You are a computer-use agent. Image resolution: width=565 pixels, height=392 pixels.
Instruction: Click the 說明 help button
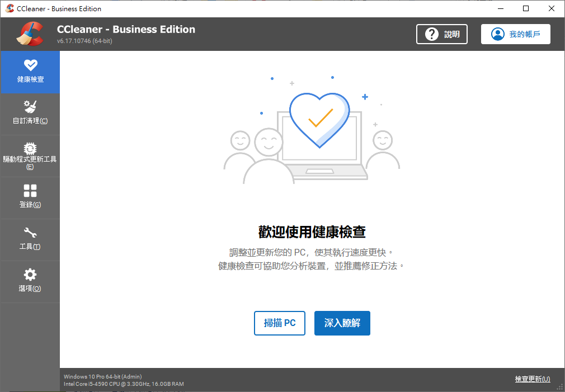[x=442, y=34]
